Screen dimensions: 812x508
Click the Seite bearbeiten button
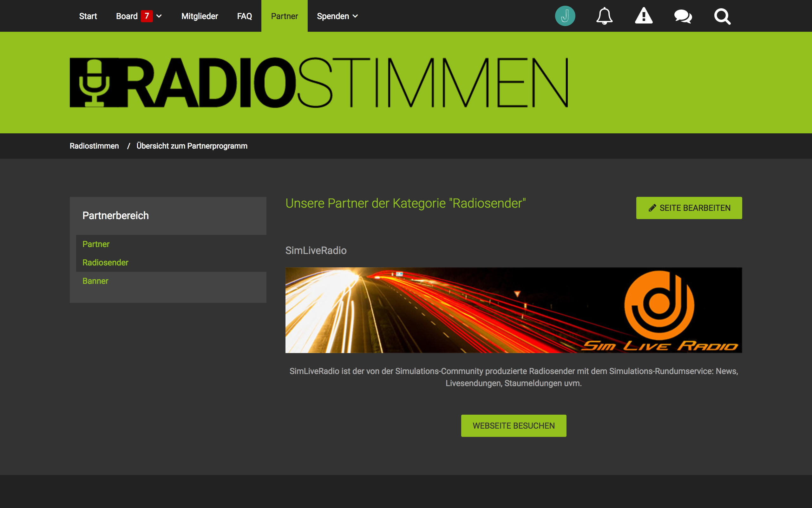(689, 208)
